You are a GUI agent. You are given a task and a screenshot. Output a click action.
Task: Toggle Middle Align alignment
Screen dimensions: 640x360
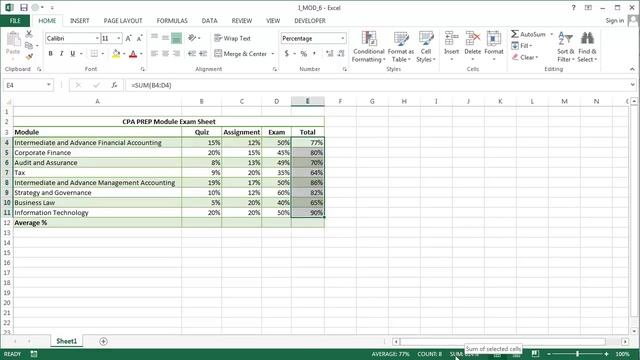pos(165,38)
